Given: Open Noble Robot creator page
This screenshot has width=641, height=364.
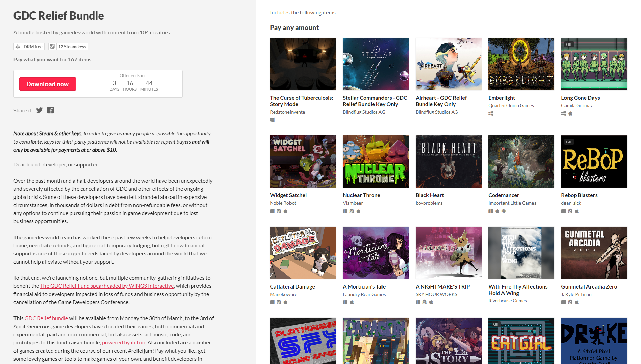Looking at the screenshot, I should click(283, 203).
